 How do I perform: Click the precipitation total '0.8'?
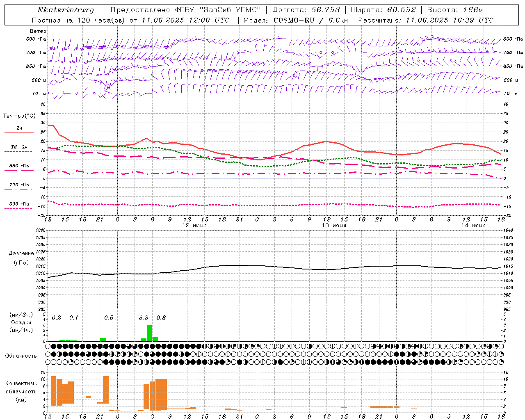click(x=161, y=318)
